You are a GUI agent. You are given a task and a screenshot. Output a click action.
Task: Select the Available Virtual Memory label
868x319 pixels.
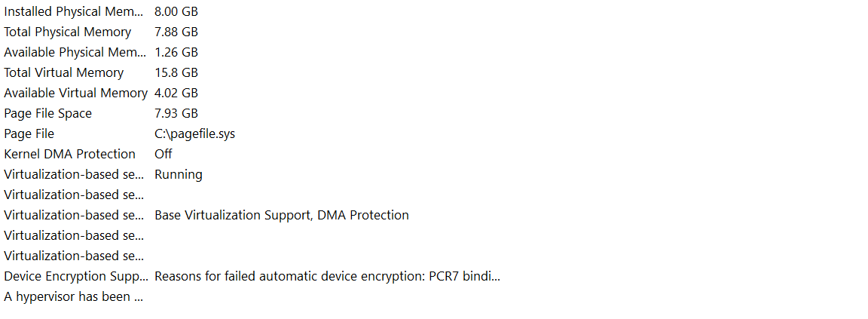pos(75,93)
